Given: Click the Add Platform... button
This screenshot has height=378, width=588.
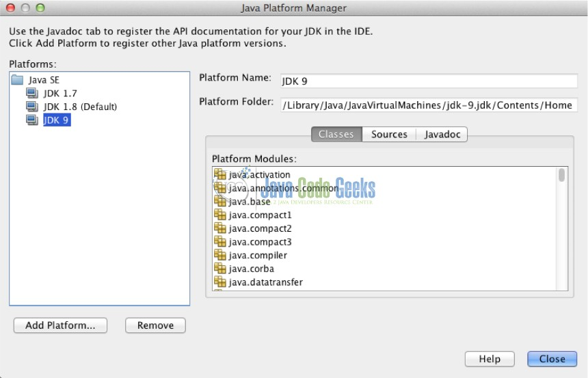Looking at the screenshot, I should 60,325.
